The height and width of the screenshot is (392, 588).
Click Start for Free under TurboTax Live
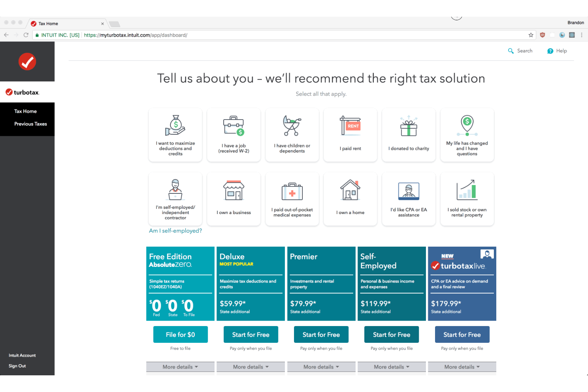462,334
